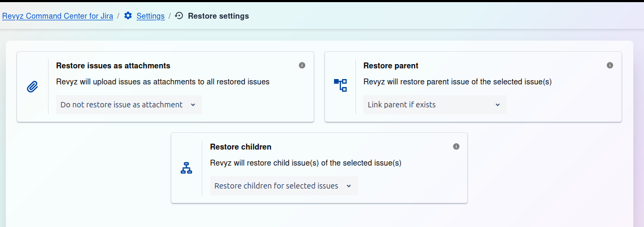Open Restore children for selected issues dropdown
Screen dimensions: 644x227
[x=283, y=186]
